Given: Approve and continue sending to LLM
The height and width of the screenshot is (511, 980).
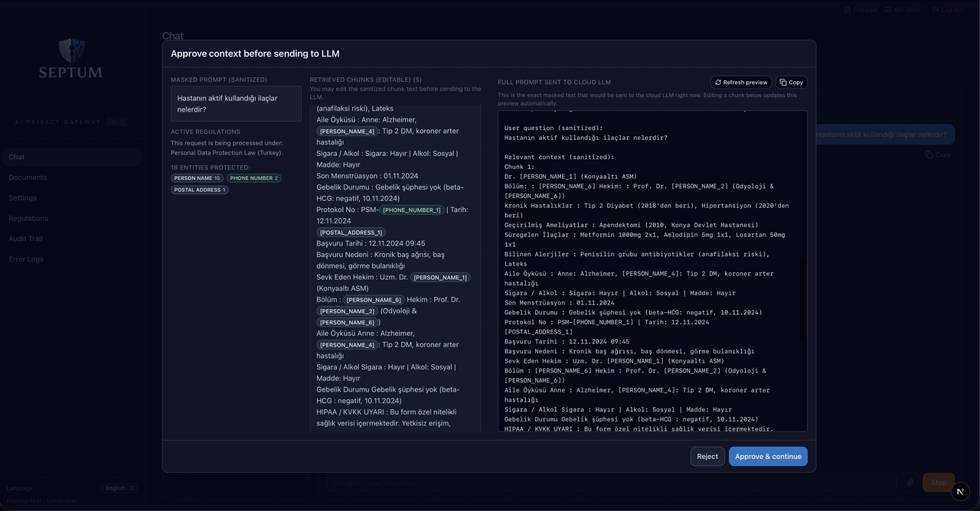Looking at the screenshot, I should (x=768, y=457).
